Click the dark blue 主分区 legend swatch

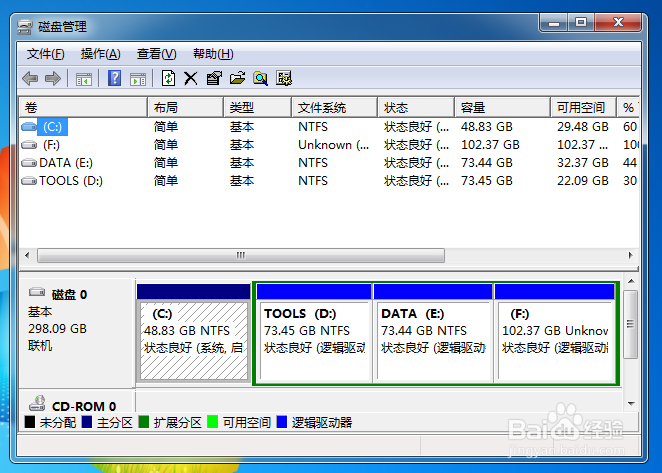coord(87,422)
